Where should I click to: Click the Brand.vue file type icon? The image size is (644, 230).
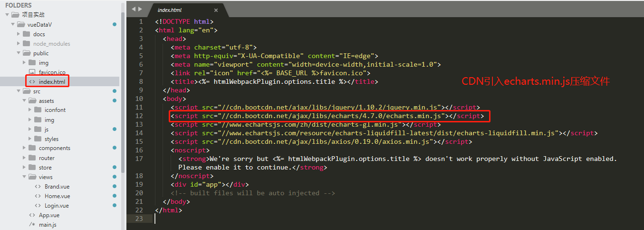(38, 186)
